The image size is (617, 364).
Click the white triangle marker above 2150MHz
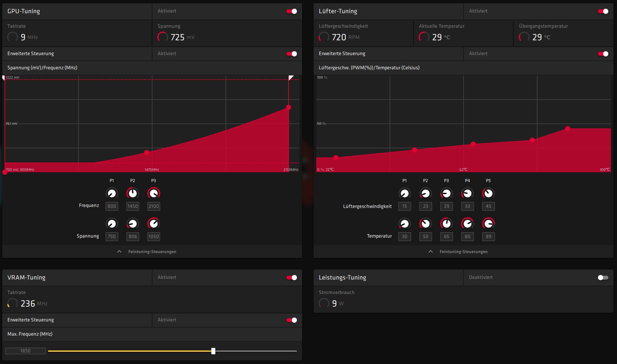click(x=290, y=77)
